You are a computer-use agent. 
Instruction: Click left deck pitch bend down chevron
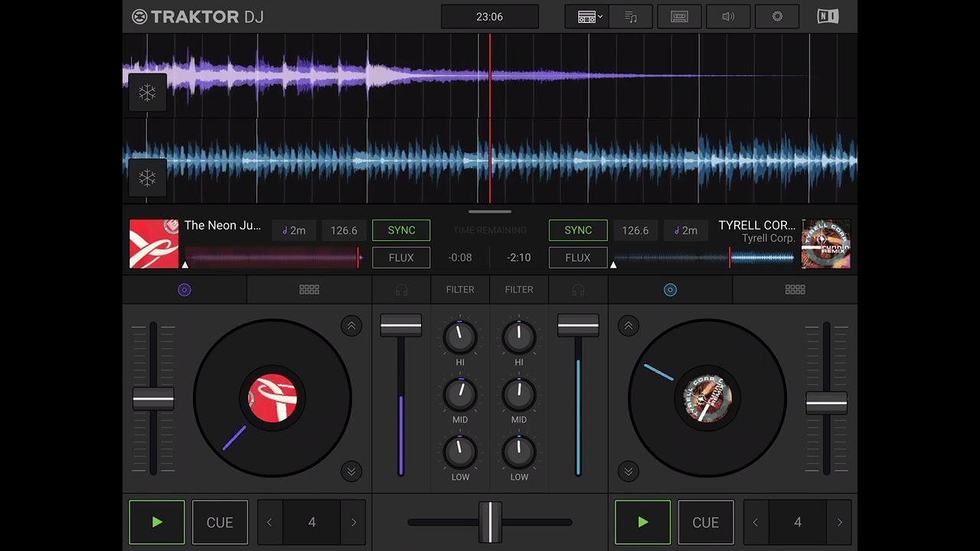(351, 471)
